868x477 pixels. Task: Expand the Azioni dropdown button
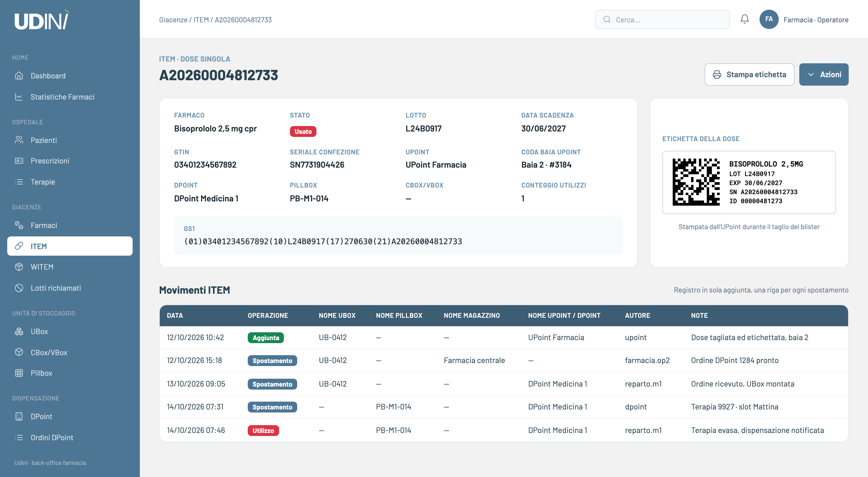823,74
